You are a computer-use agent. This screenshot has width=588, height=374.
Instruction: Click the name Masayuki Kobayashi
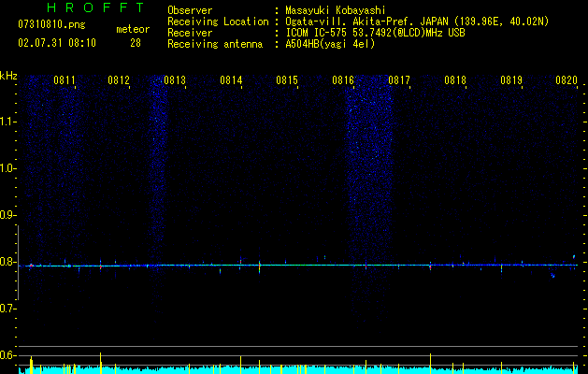[336, 10]
